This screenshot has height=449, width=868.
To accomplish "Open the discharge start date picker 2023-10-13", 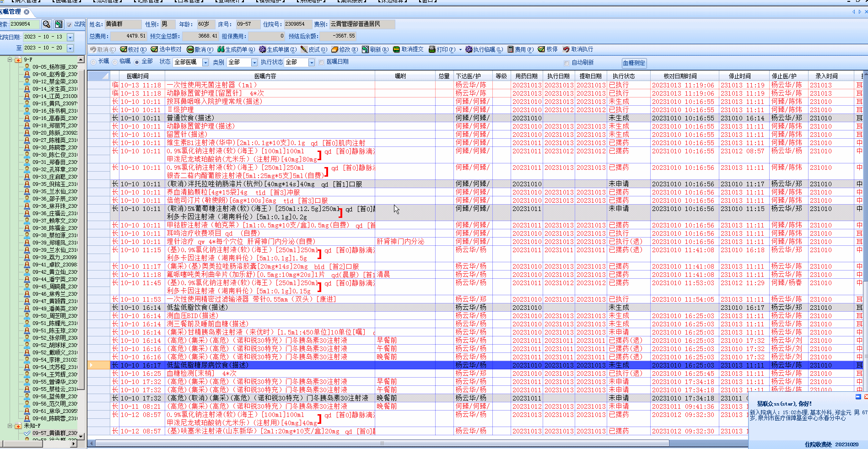I will 70,37.
